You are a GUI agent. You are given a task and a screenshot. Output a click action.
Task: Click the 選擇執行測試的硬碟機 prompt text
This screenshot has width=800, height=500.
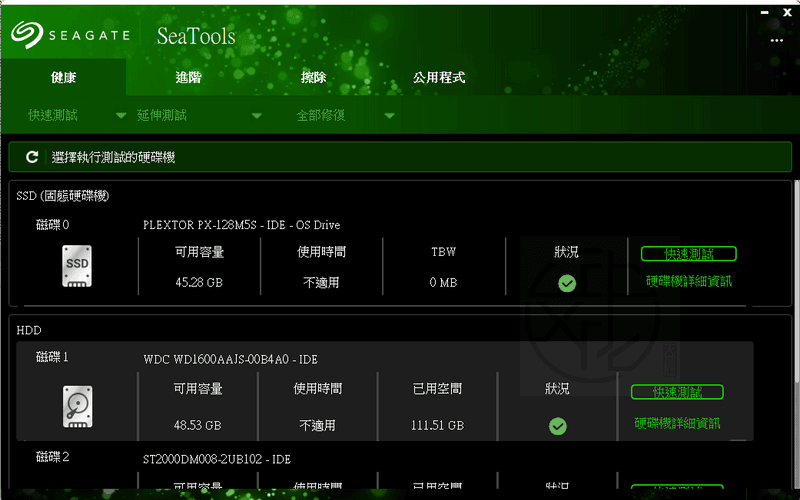tap(113, 157)
